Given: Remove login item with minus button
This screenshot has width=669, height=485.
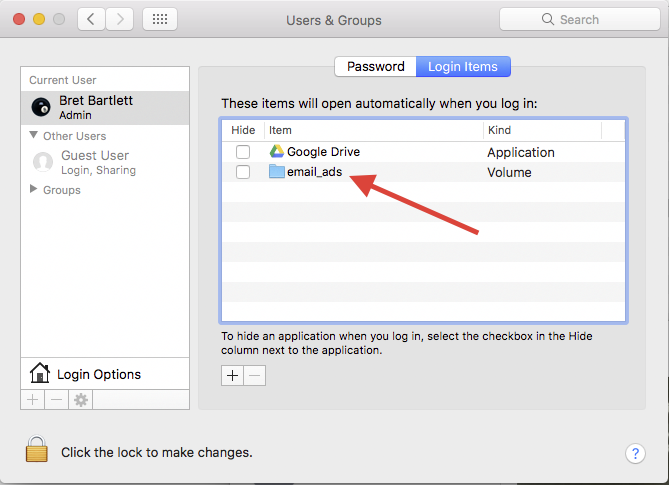Looking at the screenshot, I should (x=255, y=375).
